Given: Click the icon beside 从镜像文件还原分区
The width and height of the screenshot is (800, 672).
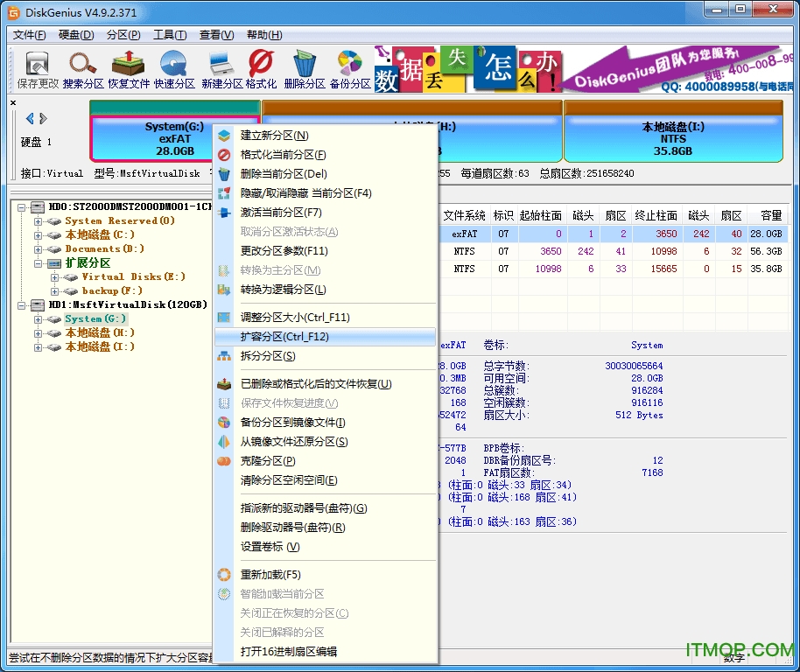Looking at the screenshot, I should (x=224, y=442).
